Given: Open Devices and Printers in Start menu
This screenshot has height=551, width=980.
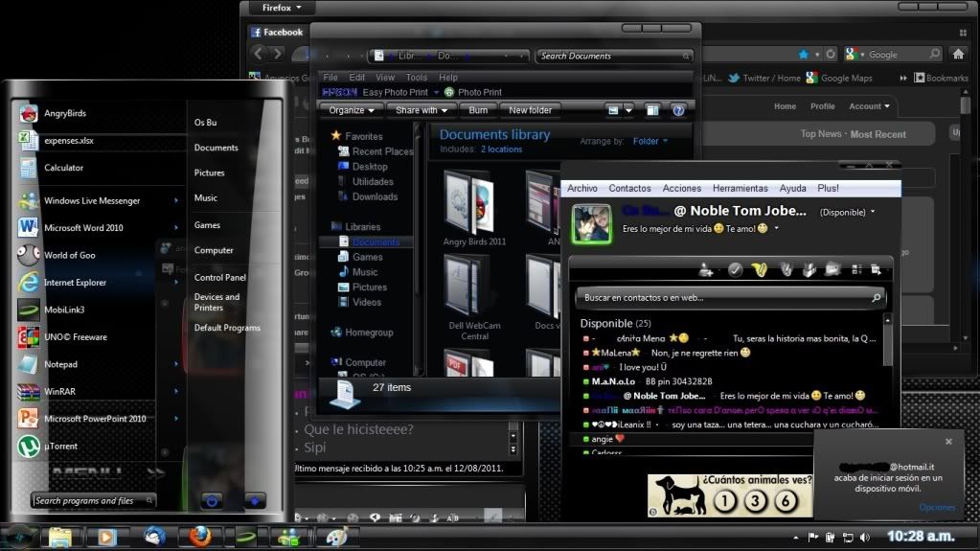Looking at the screenshot, I should point(217,302).
